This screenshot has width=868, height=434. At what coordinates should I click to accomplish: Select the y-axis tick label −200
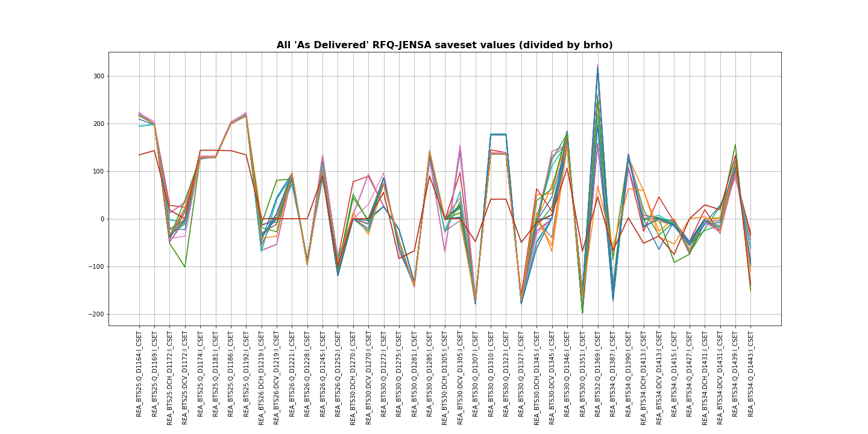(x=96, y=314)
